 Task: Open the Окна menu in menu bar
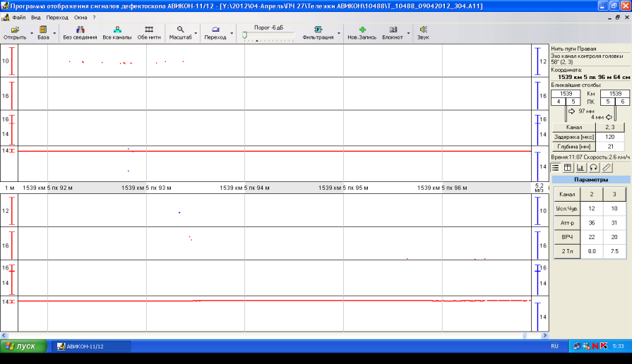tap(81, 16)
